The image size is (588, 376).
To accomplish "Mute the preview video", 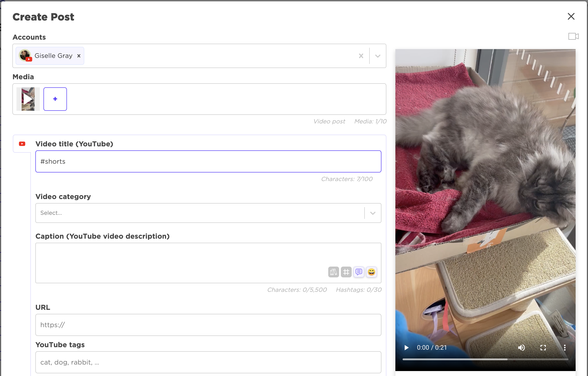I will click(x=521, y=347).
